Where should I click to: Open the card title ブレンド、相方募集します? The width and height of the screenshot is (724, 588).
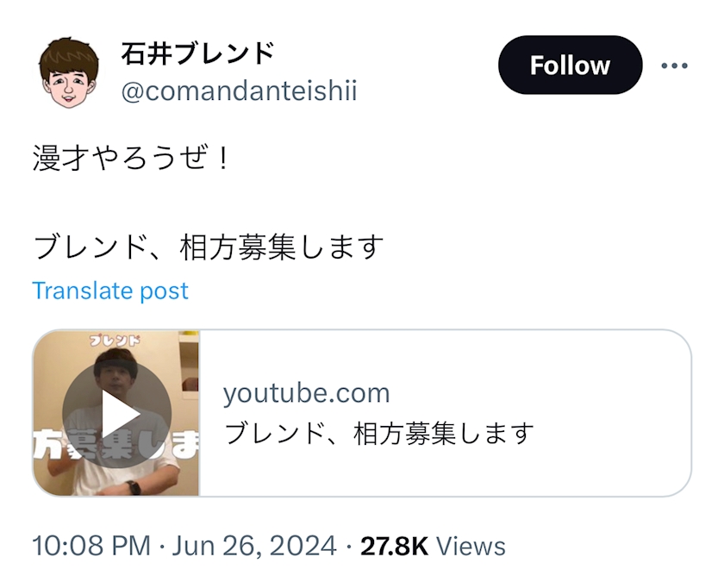378,433
